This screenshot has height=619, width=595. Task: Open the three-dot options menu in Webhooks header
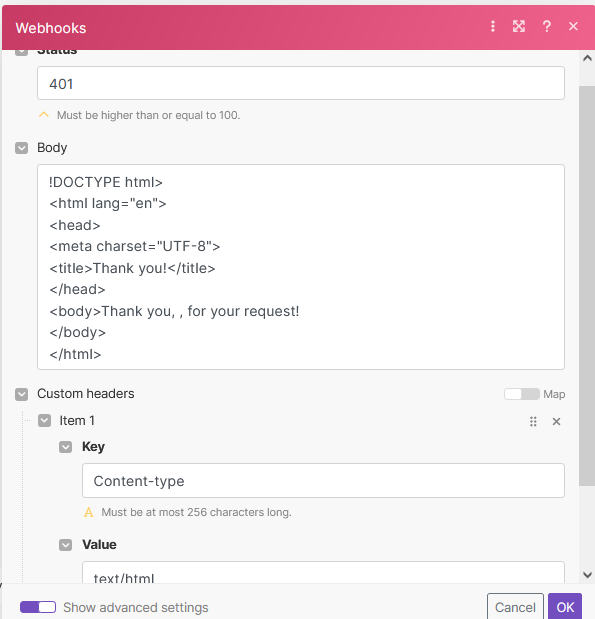493,26
